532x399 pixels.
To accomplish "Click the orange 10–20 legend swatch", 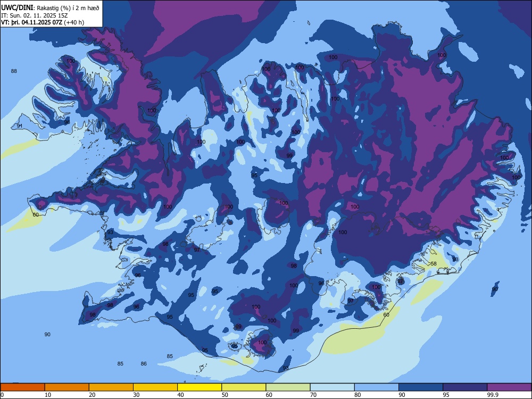I will coord(67,387).
